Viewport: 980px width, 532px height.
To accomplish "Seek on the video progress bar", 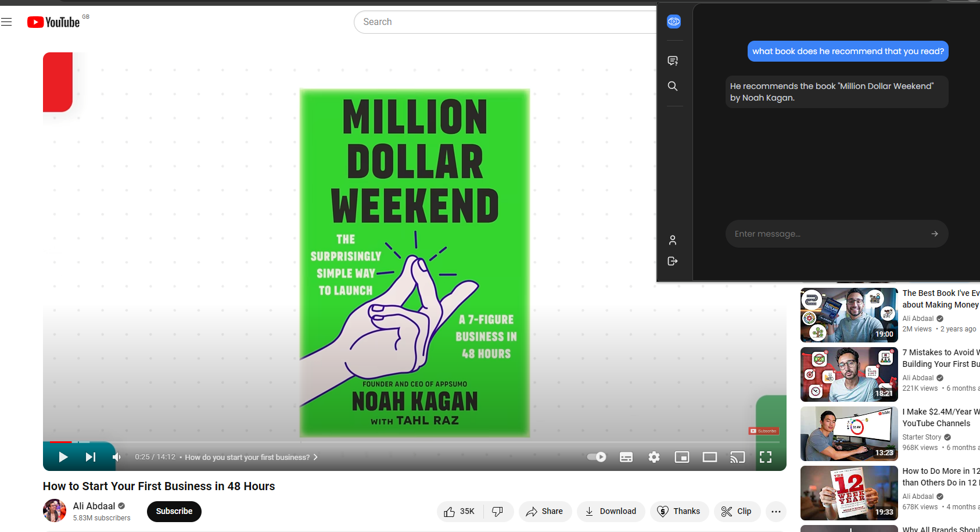I will [415, 442].
